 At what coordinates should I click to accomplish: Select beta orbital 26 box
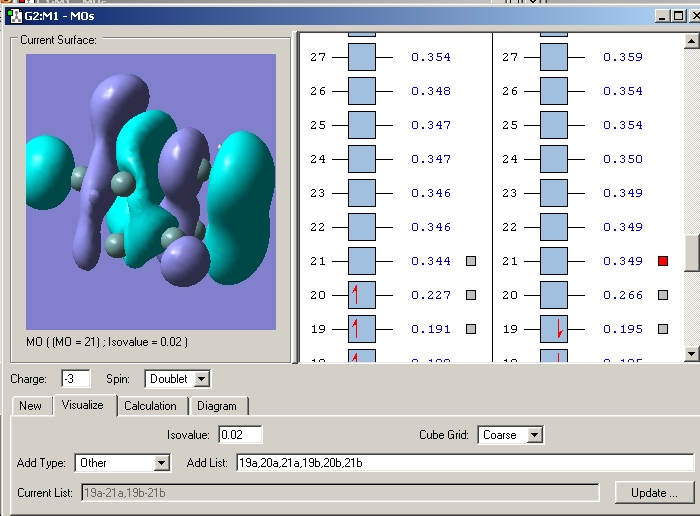(x=554, y=91)
